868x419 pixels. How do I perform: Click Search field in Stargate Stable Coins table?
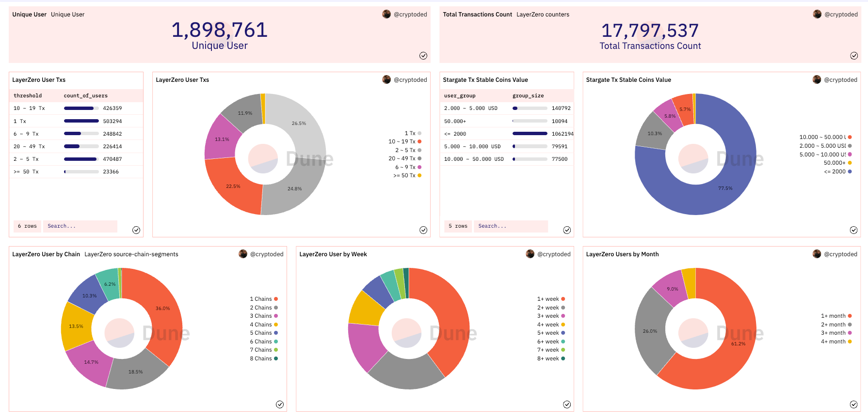tap(511, 226)
